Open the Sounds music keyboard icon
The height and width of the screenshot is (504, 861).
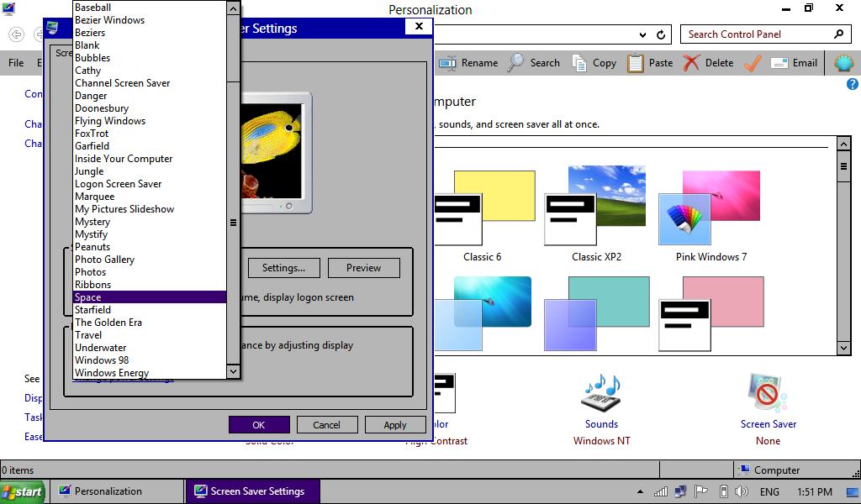coord(602,392)
